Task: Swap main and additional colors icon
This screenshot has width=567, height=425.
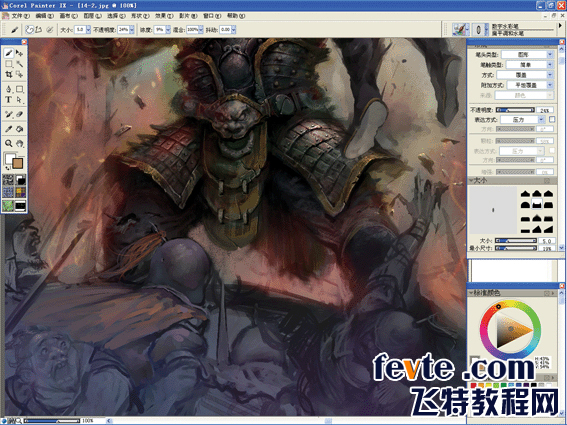Action: tap(7, 168)
